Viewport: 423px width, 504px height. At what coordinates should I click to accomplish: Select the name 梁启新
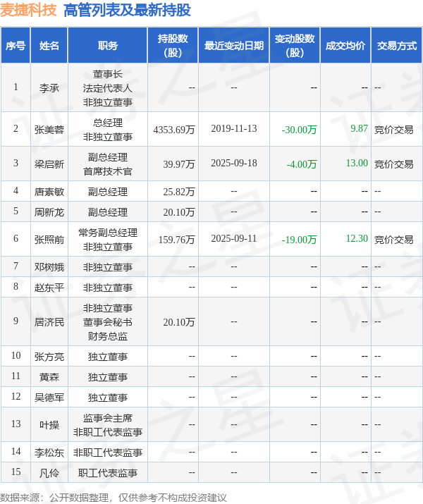[49, 164]
